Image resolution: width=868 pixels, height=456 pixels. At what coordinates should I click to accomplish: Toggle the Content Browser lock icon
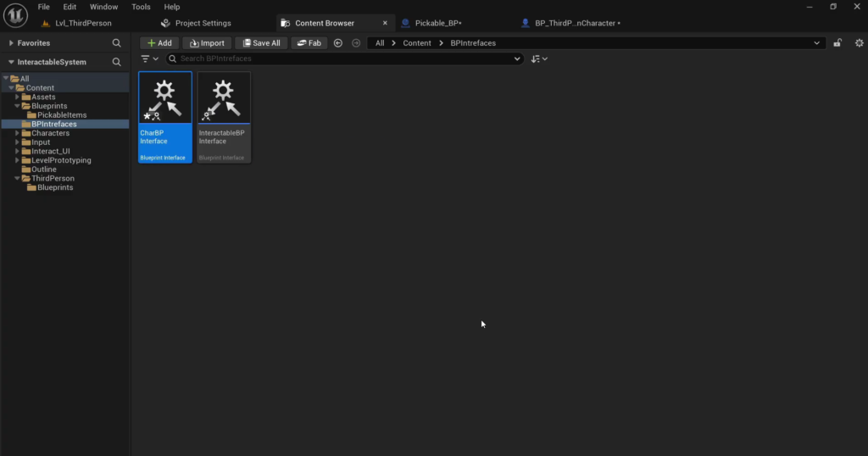pyautogui.click(x=837, y=42)
